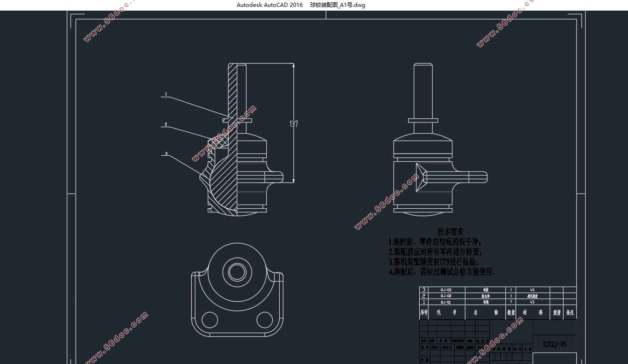This screenshot has height=364, width=628.
Task: Select part callout number 2 label
Action: pos(166,124)
